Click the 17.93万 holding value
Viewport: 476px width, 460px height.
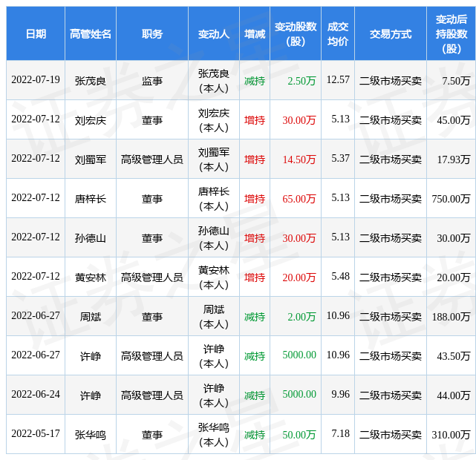[454, 160]
